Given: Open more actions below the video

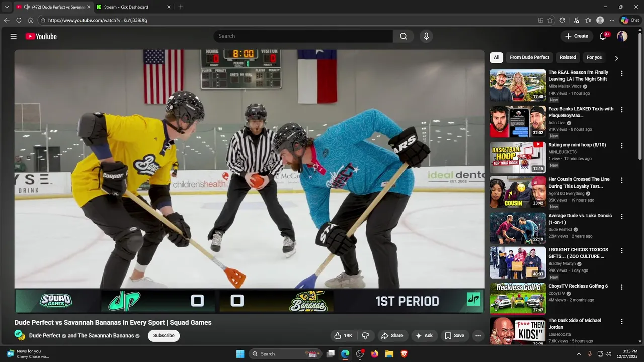Looking at the screenshot, I should (x=478, y=336).
